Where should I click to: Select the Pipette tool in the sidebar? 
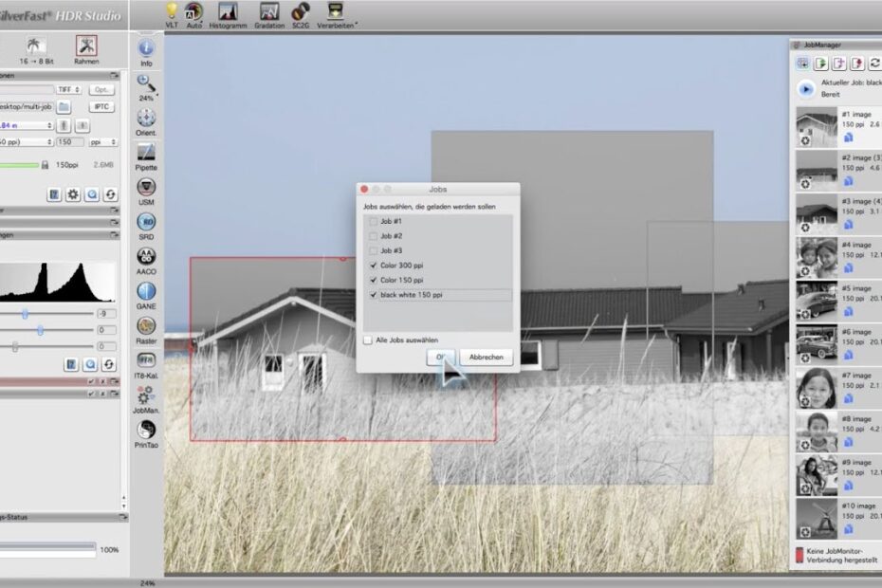146,156
